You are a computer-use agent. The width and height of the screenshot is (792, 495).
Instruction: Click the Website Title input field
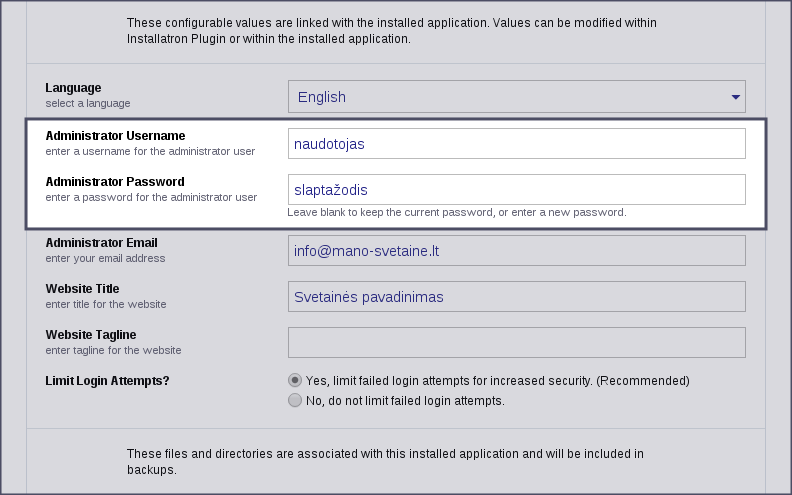[517, 296]
